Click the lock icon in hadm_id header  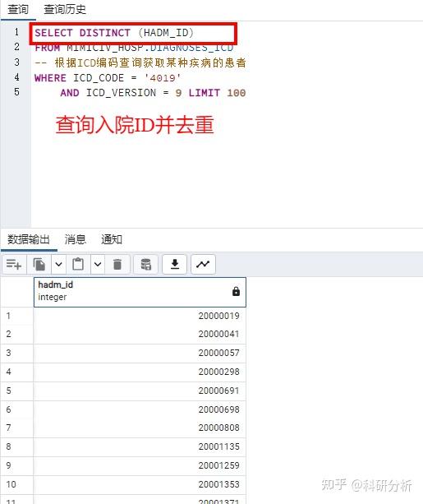[x=236, y=291]
